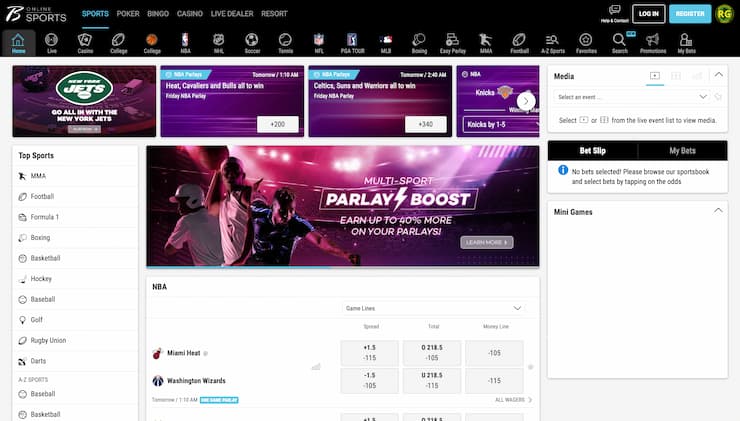Open MMA in Top Sports list
Screen dimensions: 740x421
76,176
